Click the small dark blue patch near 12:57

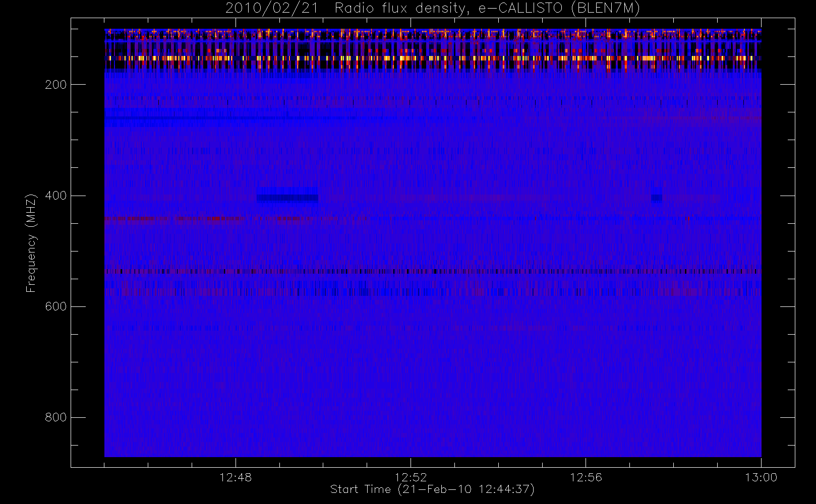[657, 198]
